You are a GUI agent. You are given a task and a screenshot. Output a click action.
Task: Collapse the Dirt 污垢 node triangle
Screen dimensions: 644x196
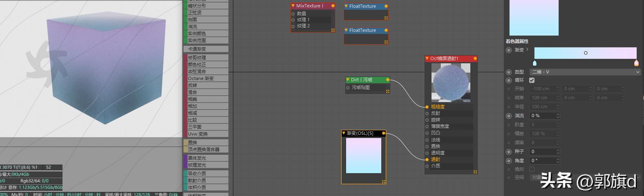pos(348,80)
